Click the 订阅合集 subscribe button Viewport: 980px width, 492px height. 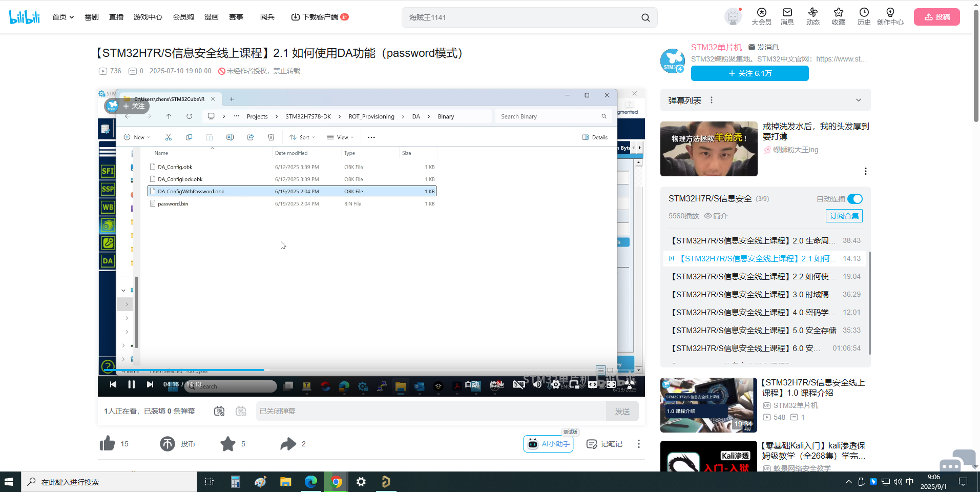844,216
